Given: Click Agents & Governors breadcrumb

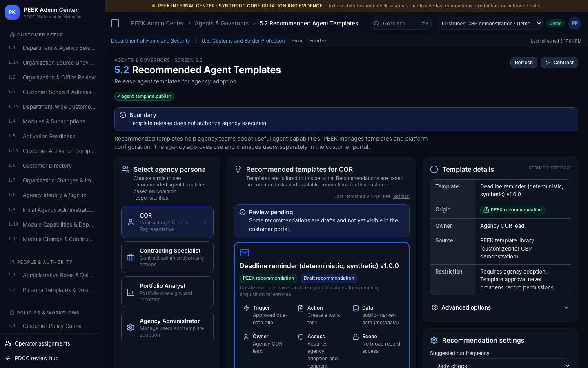Looking at the screenshot, I should click(222, 23).
